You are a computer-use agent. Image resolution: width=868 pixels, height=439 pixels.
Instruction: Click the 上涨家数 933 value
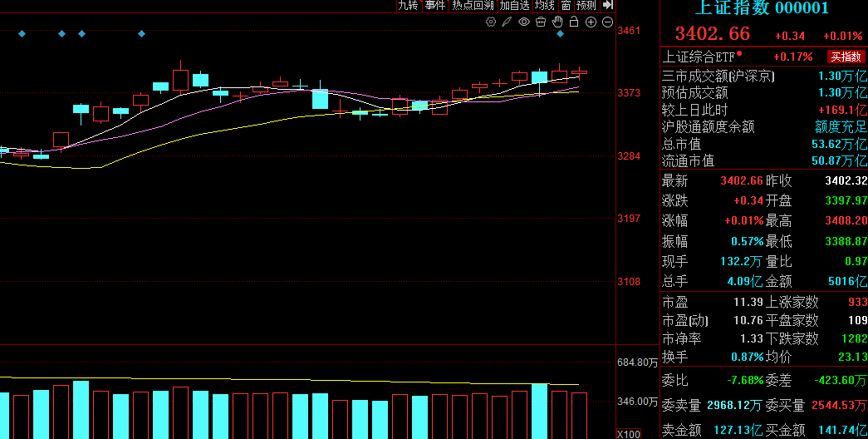pyautogui.click(x=857, y=302)
